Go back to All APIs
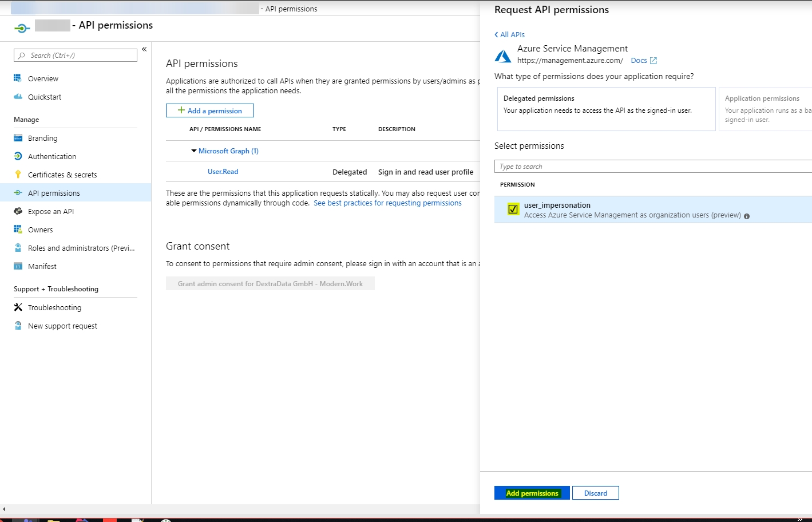 [509, 34]
